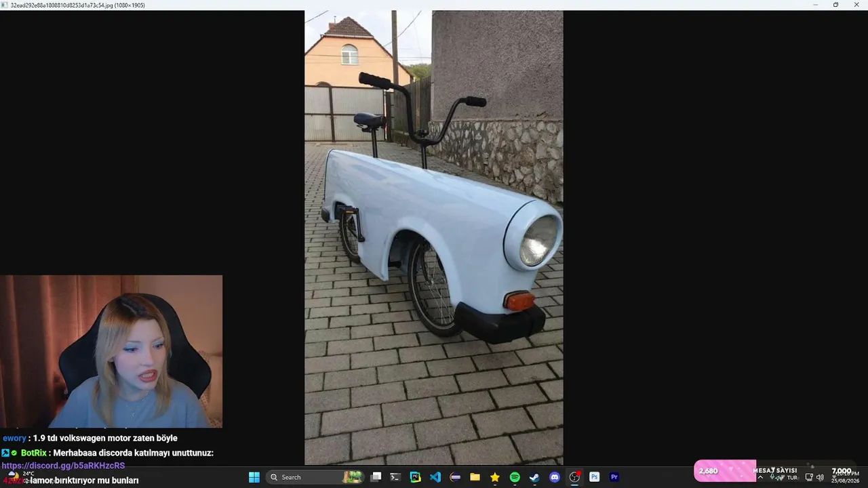Image resolution: width=868 pixels, height=488 pixels.
Task: Open Task View from the taskbar
Action: (376, 477)
